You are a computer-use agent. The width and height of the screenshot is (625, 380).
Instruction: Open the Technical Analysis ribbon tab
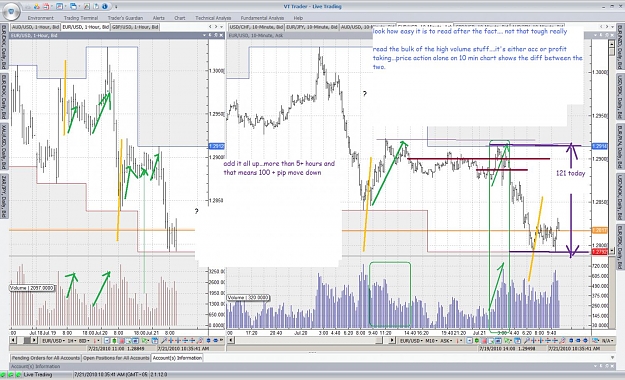[213, 18]
